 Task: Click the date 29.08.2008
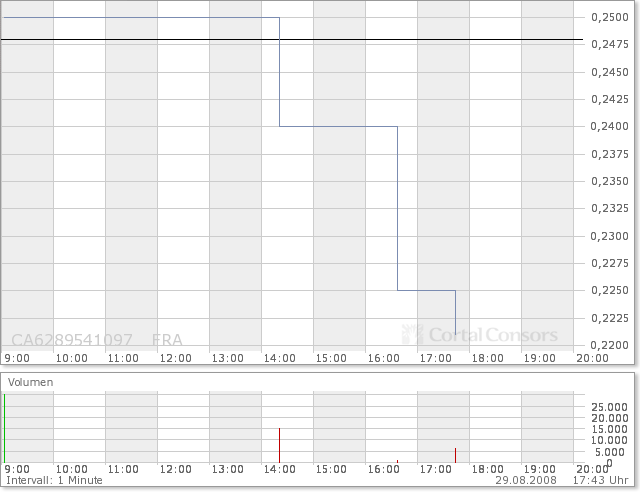point(526,481)
